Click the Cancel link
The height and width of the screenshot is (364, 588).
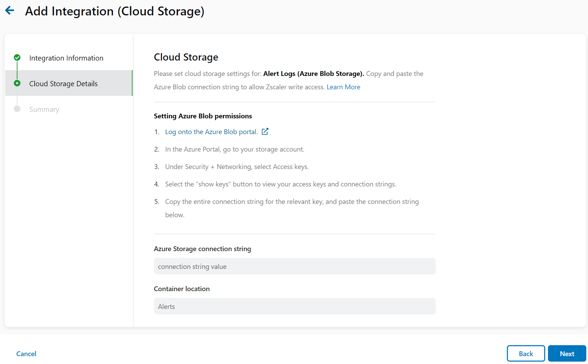[x=26, y=353]
